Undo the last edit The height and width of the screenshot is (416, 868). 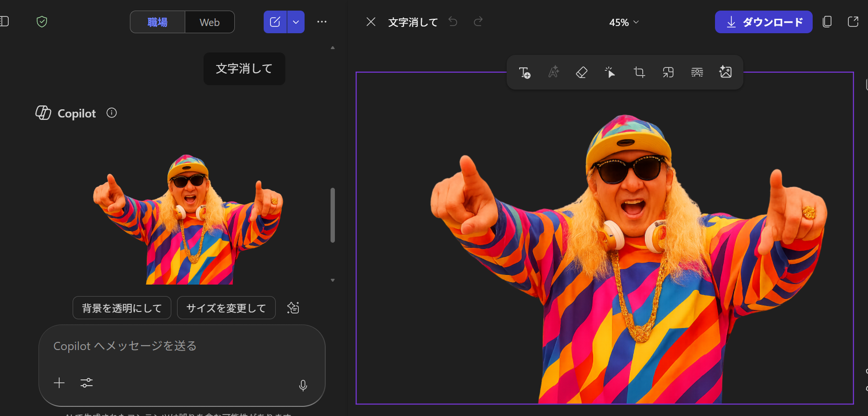[453, 22]
